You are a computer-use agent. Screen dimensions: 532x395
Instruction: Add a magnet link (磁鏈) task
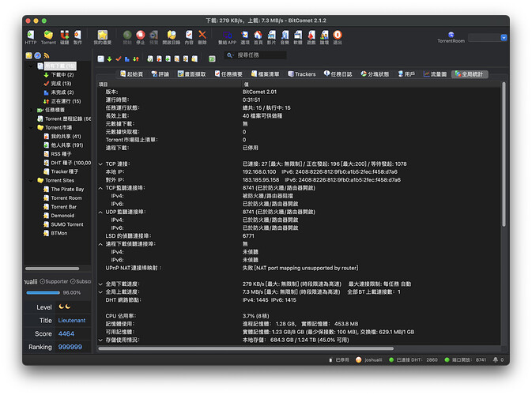65,37
